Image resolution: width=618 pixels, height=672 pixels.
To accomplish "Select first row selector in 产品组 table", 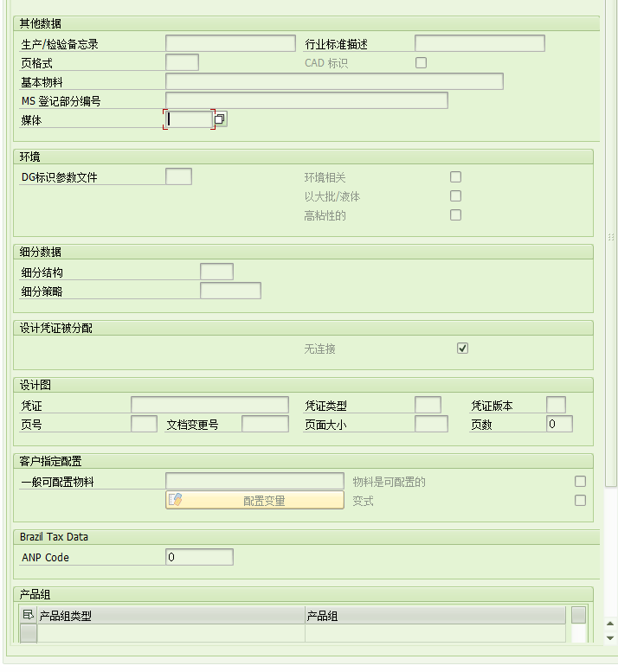I will click(x=29, y=633).
